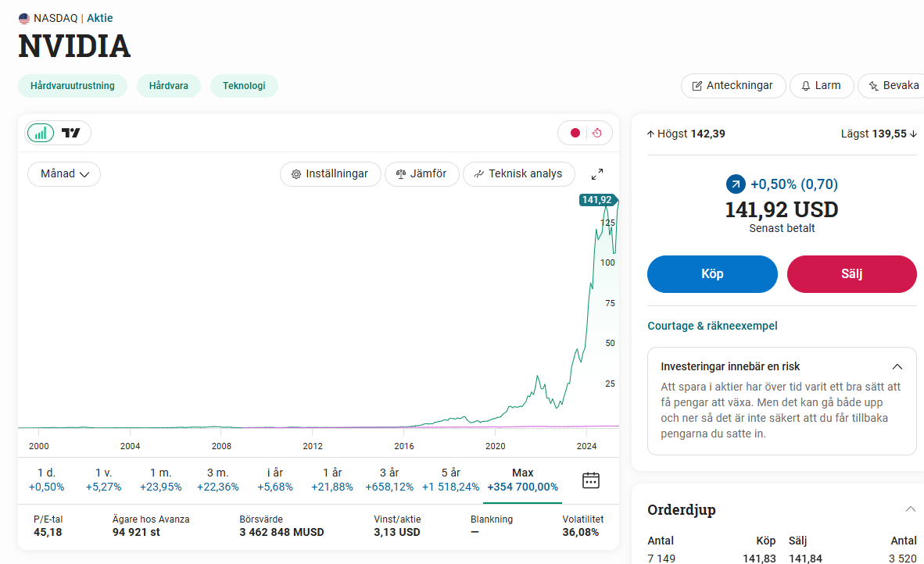
Task: Click the NVIDIA heading
Action: pyautogui.click(x=74, y=46)
